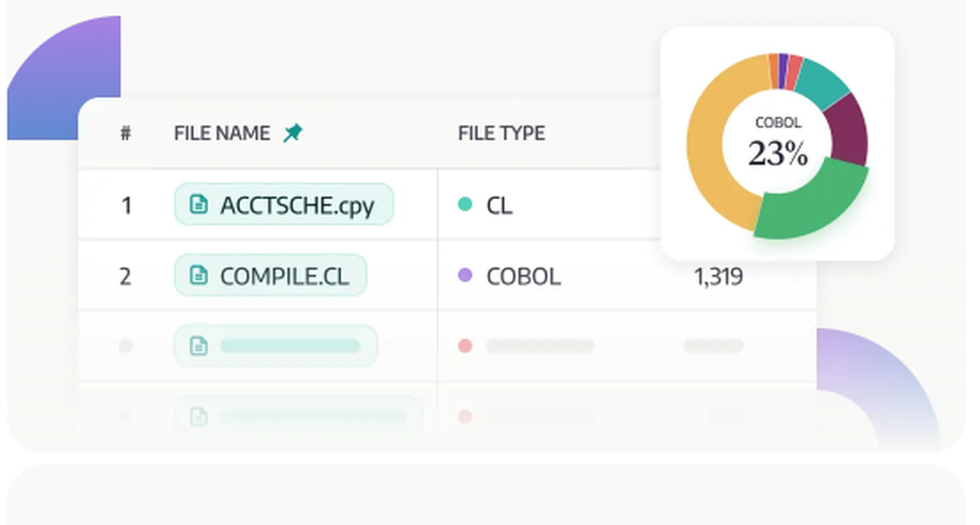The width and height of the screenshot is (980, 525).
Task: Click the 1,319 value in COBOL row
Action: [x=718, y=276]
